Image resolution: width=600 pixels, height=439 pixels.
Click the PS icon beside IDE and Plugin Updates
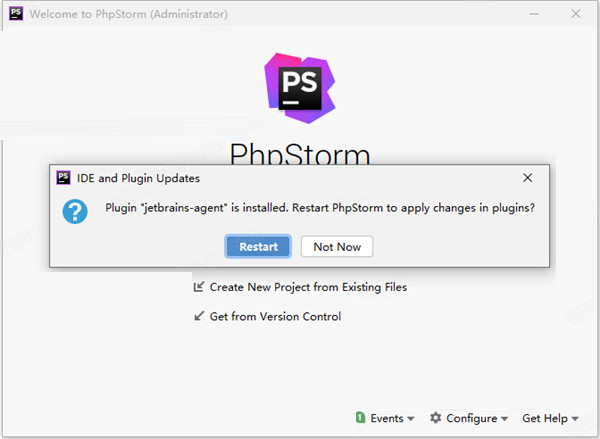click(64, 178)
